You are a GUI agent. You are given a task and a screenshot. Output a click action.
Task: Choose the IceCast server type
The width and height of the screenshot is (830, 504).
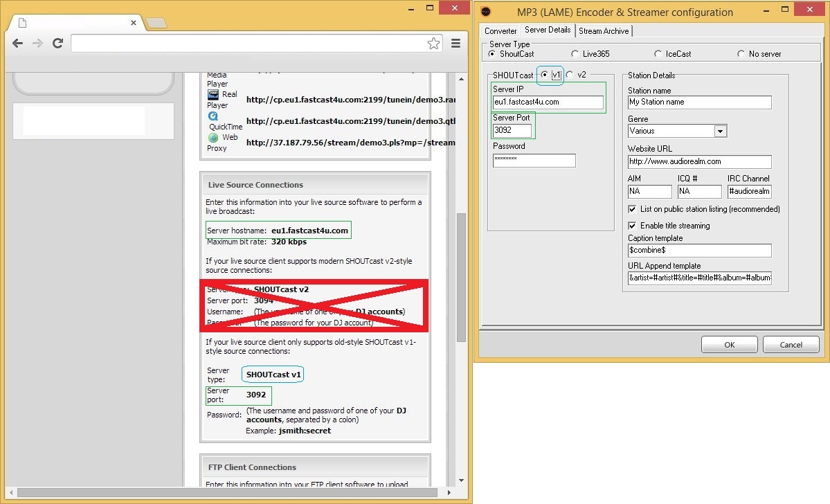(x=658, y=54)
